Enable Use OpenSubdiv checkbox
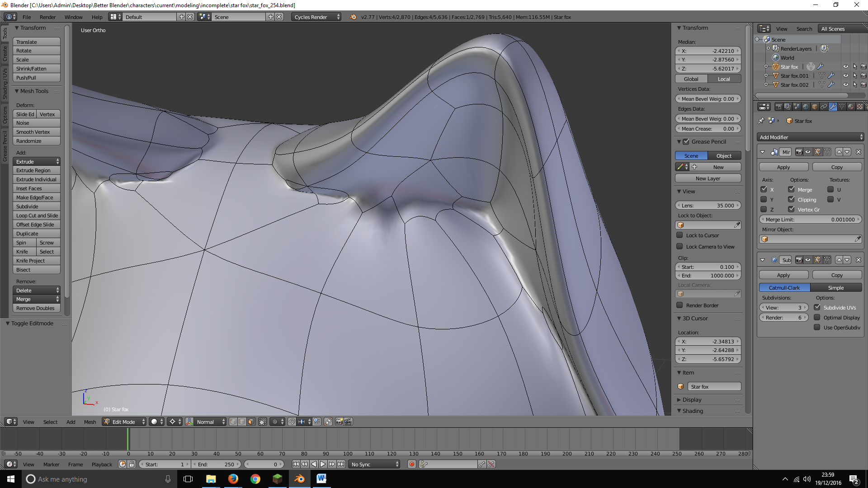 pos(816,328)
